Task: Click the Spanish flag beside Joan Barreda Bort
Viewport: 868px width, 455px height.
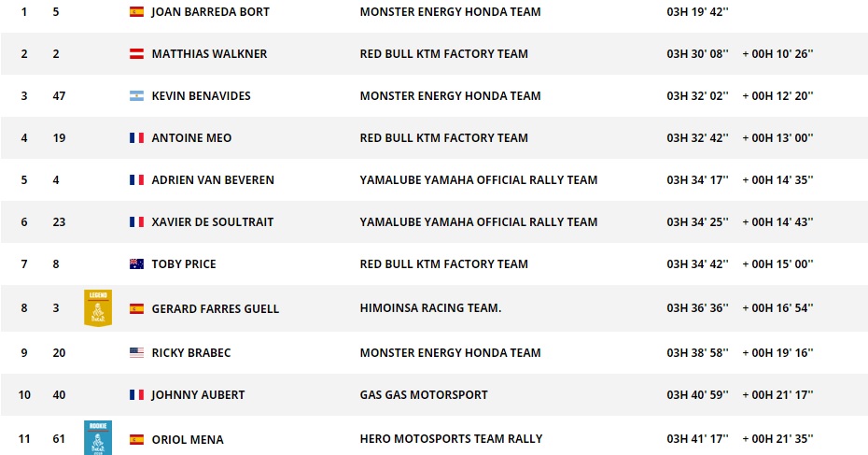Action: (x=136, y=12)
